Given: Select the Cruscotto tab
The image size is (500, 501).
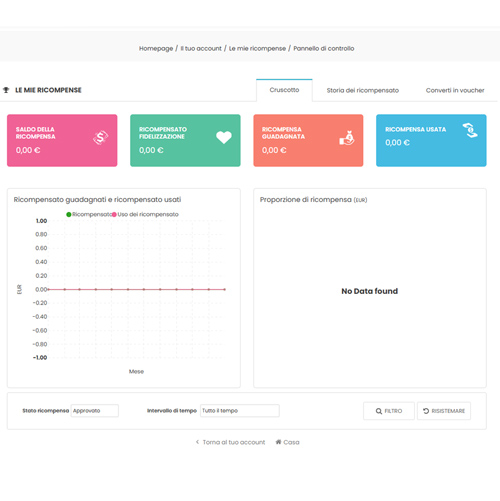Looking at the screenshot, I should coord(284,90).
